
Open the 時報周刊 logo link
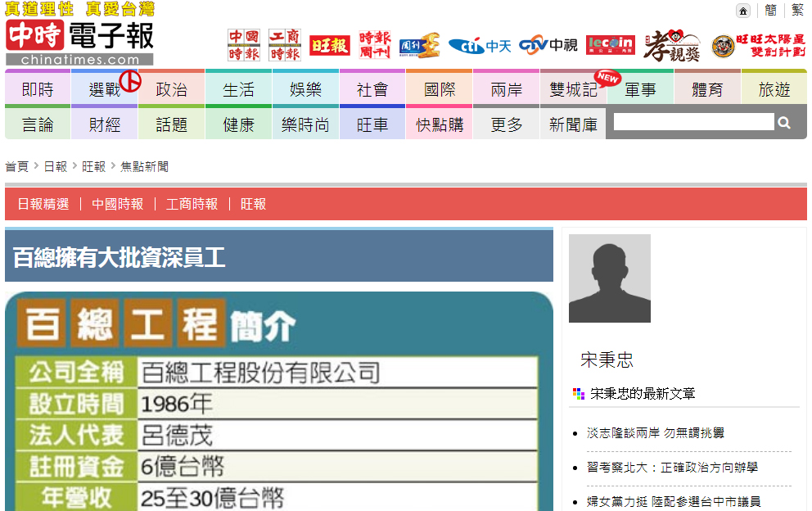point(375,45)
